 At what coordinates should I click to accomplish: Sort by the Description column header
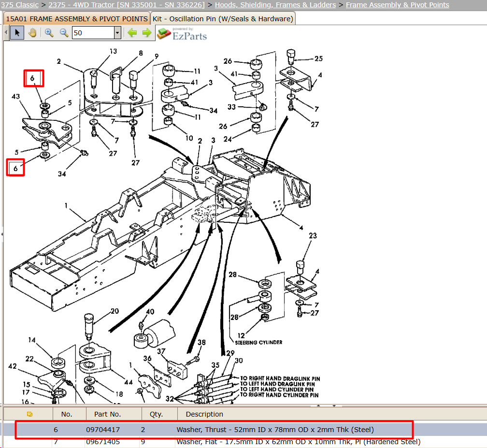[204, 414]
